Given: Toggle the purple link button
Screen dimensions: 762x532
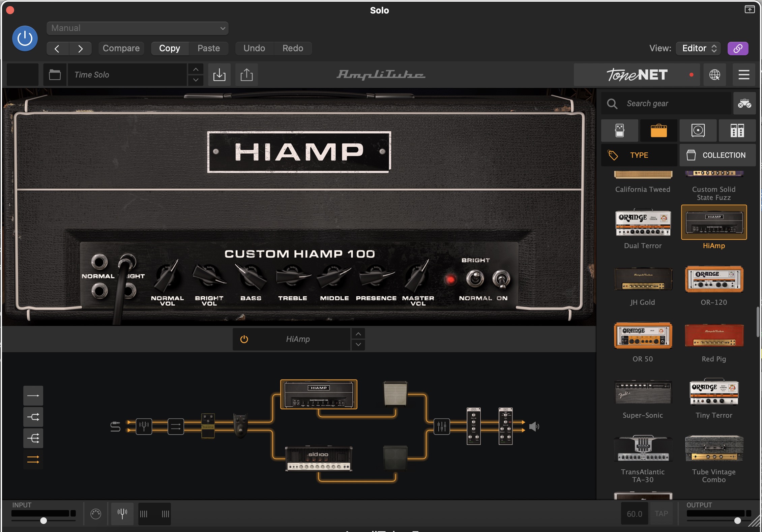Looking at the screenshot, I should [738, 48].
